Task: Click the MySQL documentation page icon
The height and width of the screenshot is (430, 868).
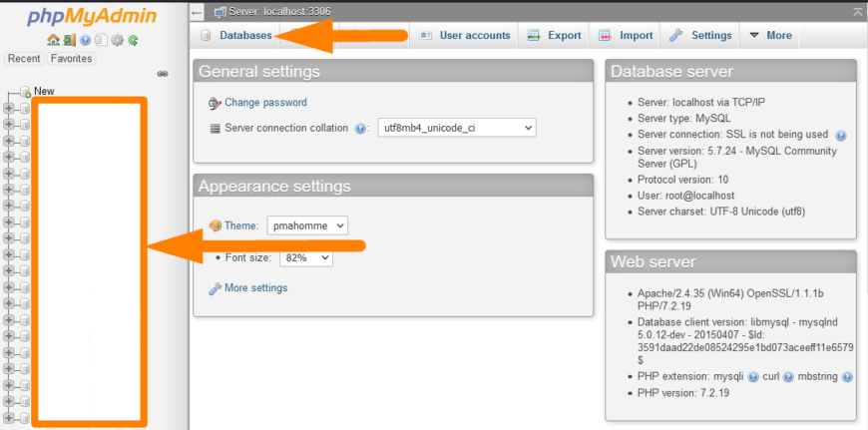Action: point(101,41)
